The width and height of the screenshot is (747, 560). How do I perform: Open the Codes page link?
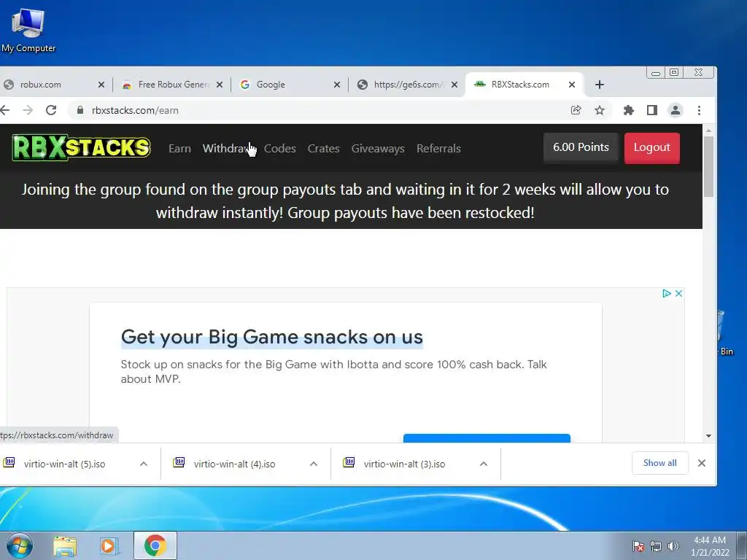click(x=279, y=149)
